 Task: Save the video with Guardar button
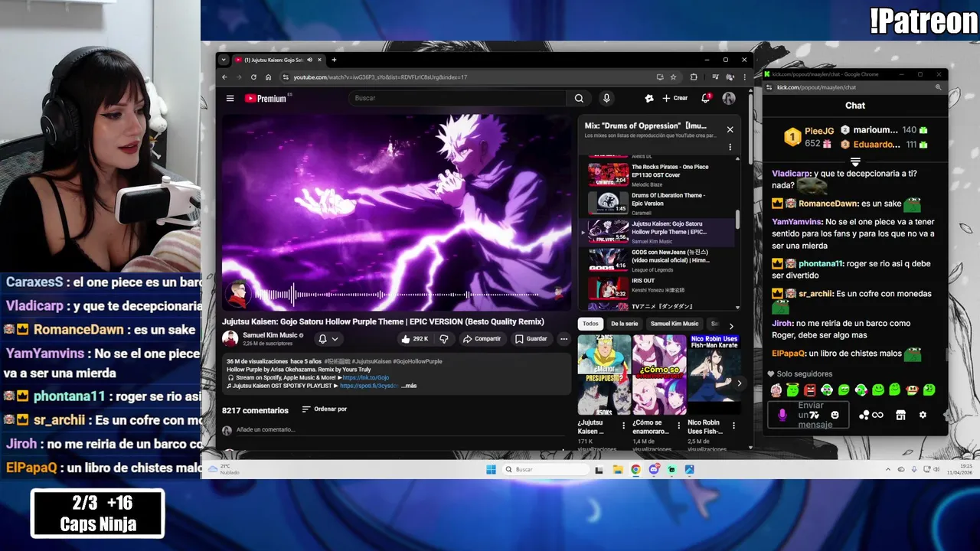pos(531,338)
